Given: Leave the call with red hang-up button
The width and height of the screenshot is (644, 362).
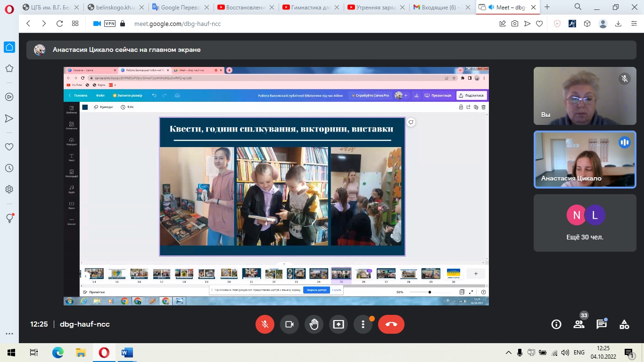Looking at the screenshot, I should [x=391, y=324].
